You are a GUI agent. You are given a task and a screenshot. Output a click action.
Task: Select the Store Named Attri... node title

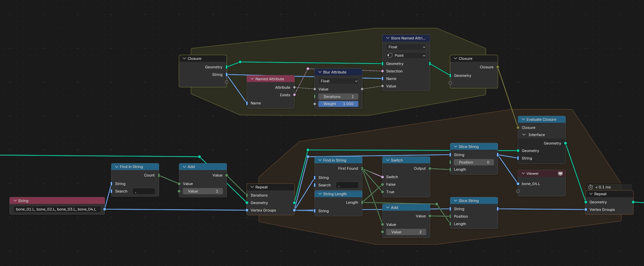click(408, 38)
